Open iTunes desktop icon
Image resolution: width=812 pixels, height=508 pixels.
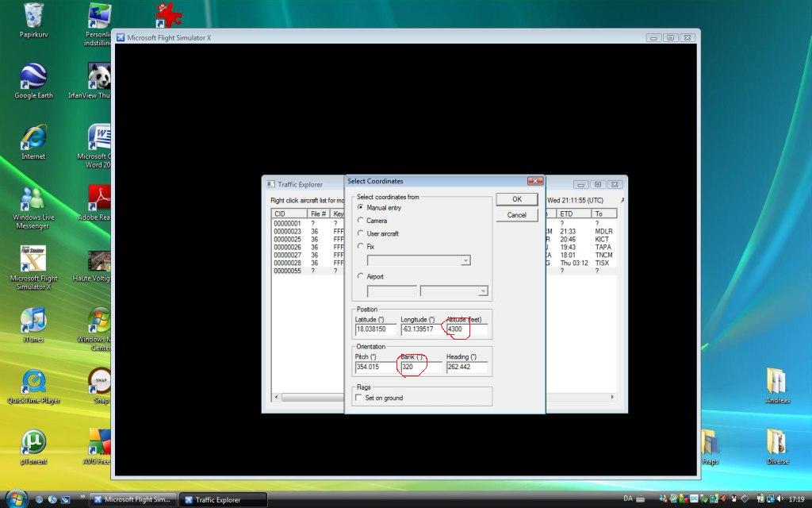[33, 321]
